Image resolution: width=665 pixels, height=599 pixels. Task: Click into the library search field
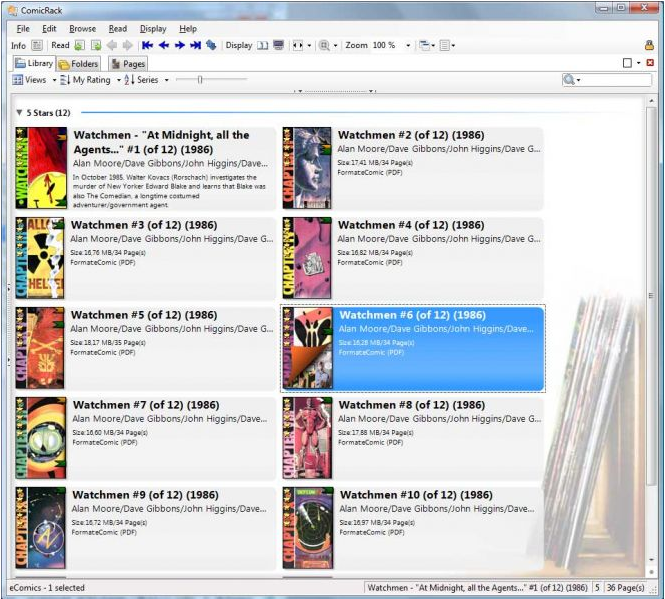coord(616,80)
